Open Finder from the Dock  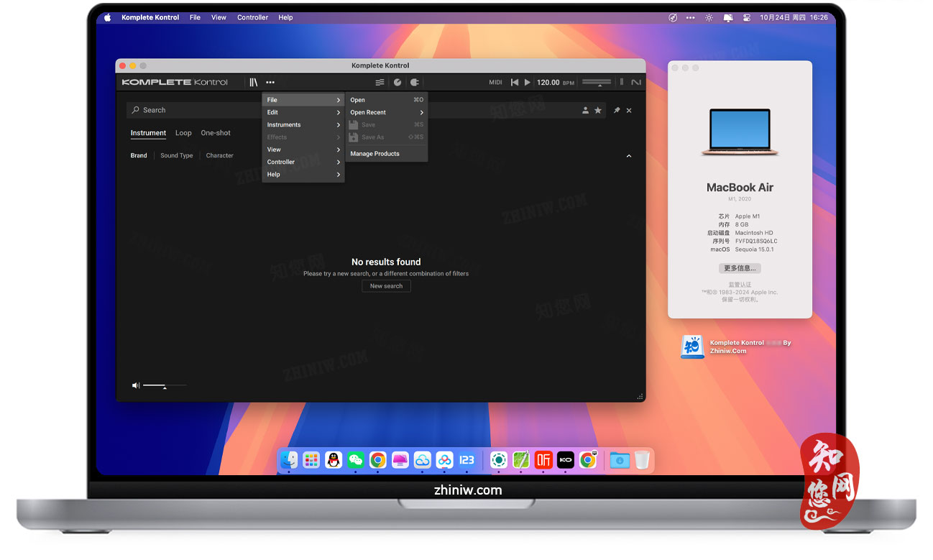(x=289, y=459)
